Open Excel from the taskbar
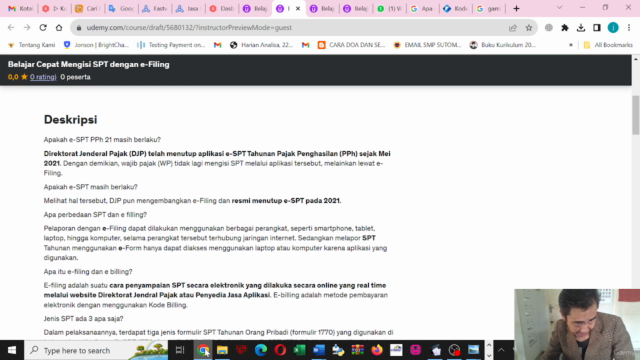The width and height of the screenshot is (640, 360). pyautogui.click(x=300, y=350)
